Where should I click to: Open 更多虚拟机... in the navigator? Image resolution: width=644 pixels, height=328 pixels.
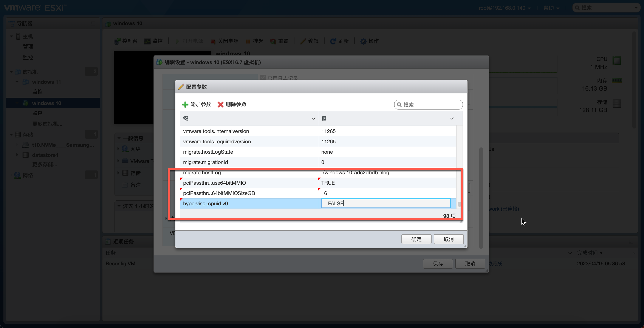point(47,124)
